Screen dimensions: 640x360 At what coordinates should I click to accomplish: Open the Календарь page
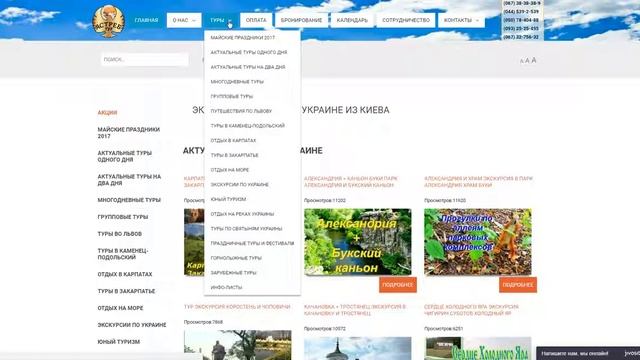point(352,20)
